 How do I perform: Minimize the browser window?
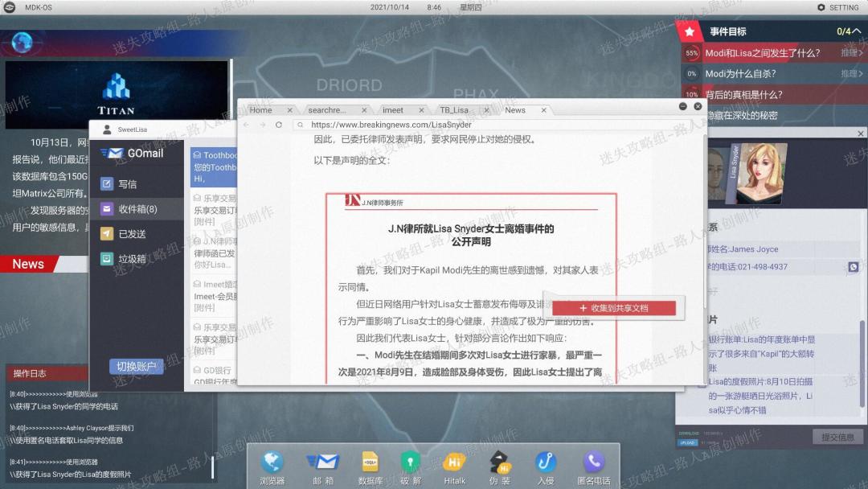pyautogui.click(x=682, y=106)
